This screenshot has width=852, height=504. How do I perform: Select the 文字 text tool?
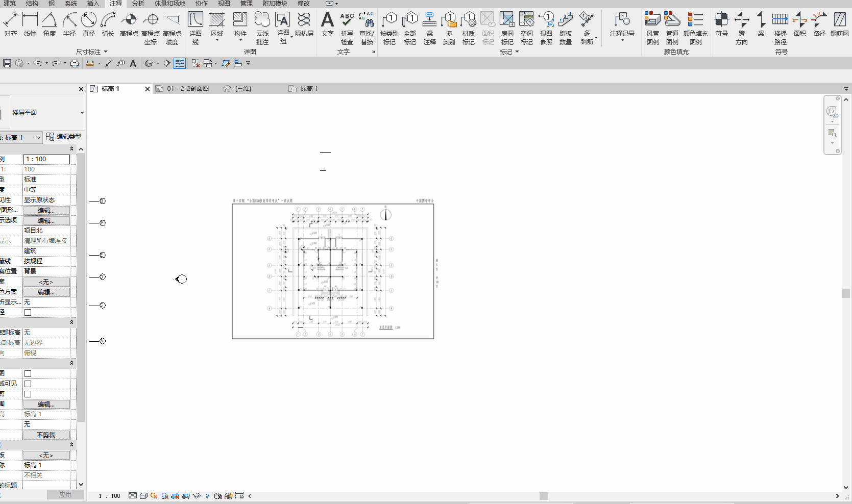click(x=328, y=24)
